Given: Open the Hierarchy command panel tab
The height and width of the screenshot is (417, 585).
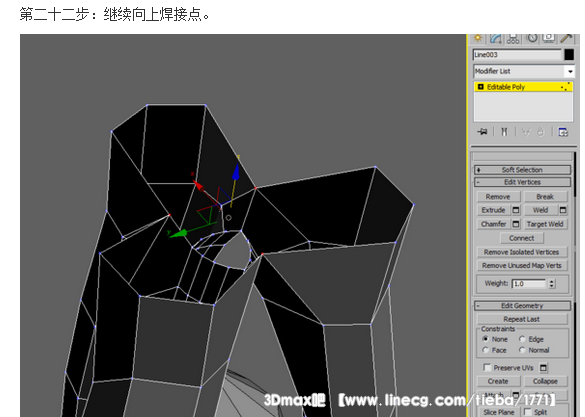Looking at the screenshot, I should tap(513, 38).
